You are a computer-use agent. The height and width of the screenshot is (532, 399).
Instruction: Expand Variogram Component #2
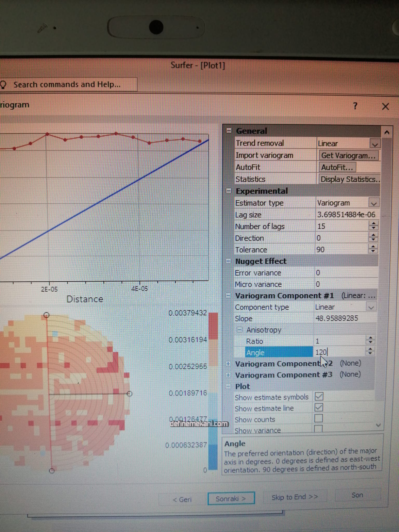click(x=228, y=364)
